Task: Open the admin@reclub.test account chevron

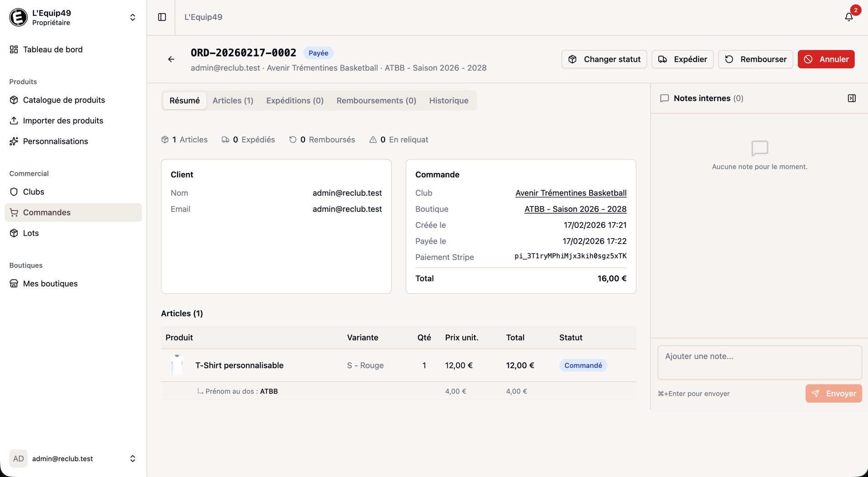Action: click(132, 458)
